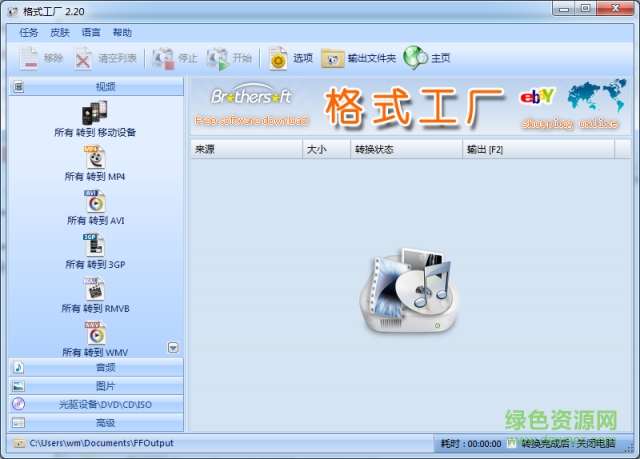Click the elapsed time 00:00:00 label
This screenshot has width=640, height=459.
[x=471, y=444]
